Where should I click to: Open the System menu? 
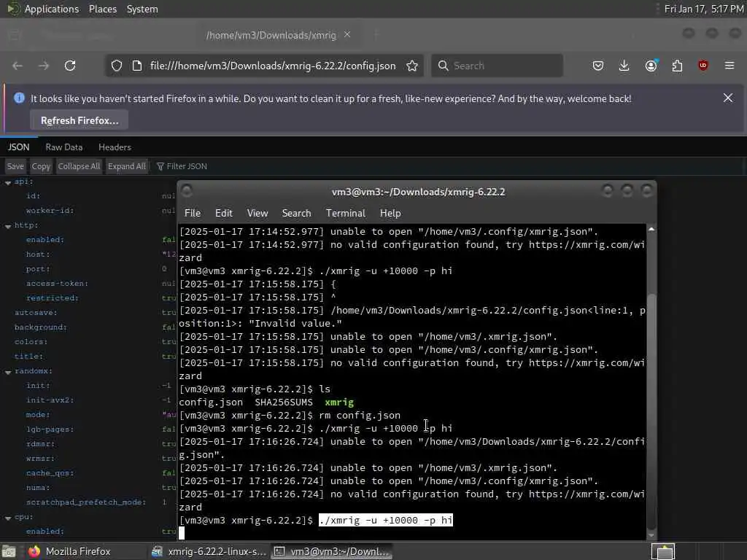(142, 9)
